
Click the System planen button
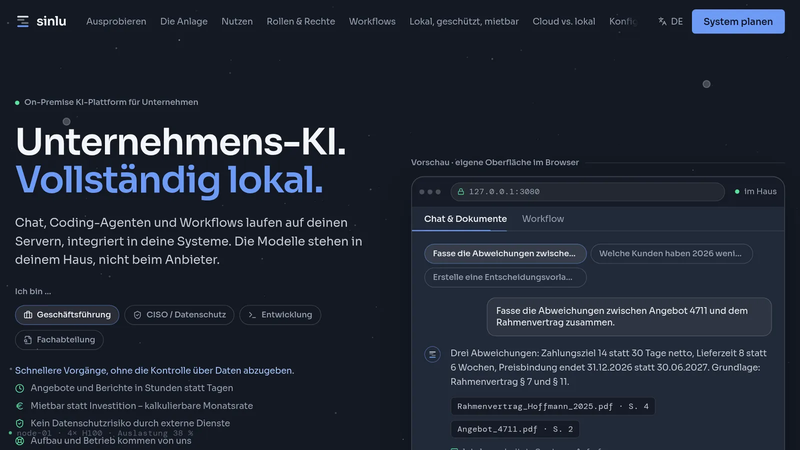pos(738,21)
